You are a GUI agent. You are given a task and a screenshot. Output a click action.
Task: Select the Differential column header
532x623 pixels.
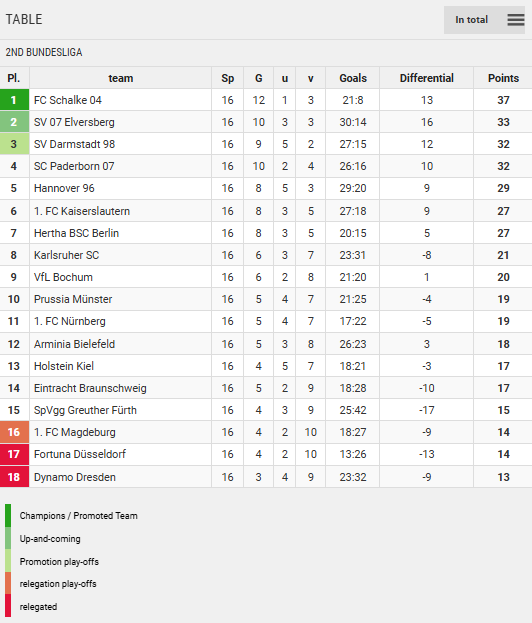[426, 78]
